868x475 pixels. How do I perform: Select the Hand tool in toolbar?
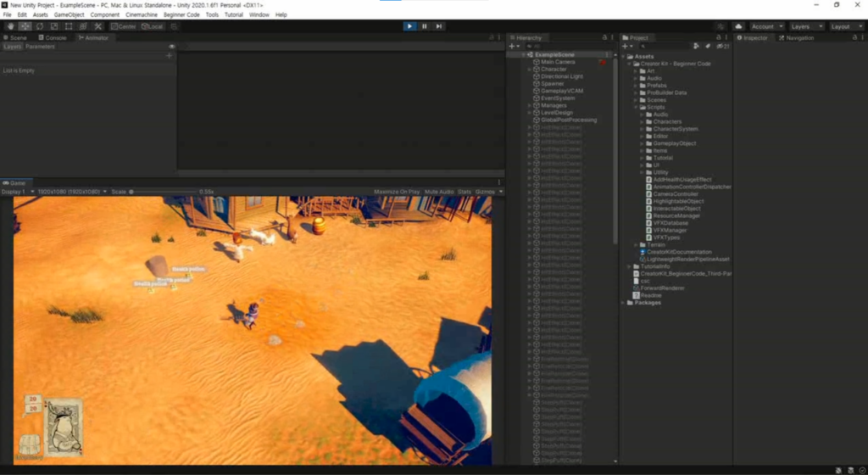pyautogui.click(x=10, y=26)
